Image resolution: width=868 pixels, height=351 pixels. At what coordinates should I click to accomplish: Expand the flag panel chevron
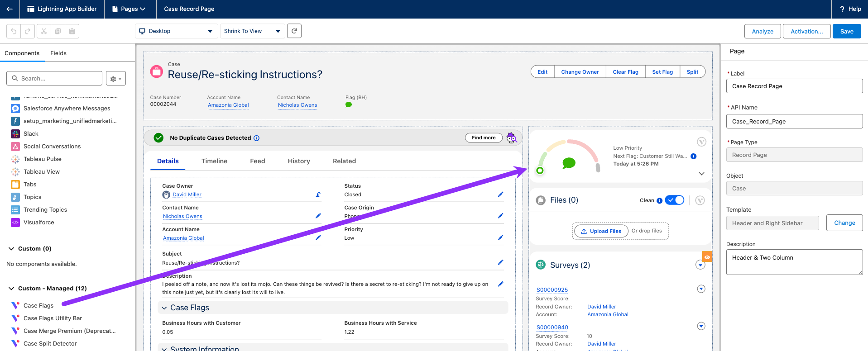click(x=701, y=174)
